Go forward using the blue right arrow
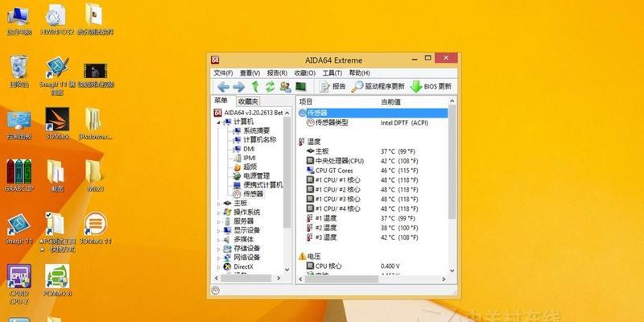Image resolution: width=644 pixels, height=322 pixels. 238,87
